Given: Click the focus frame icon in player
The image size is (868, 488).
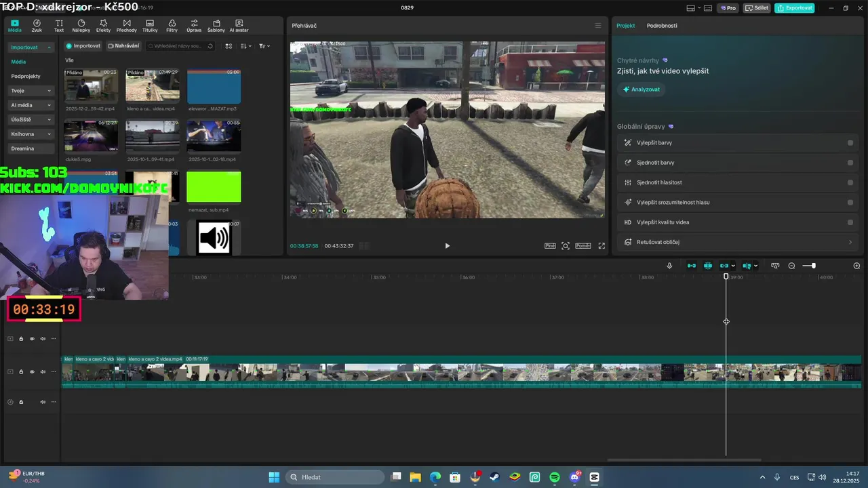Looking at the screenshot, I should click(566, 246).
